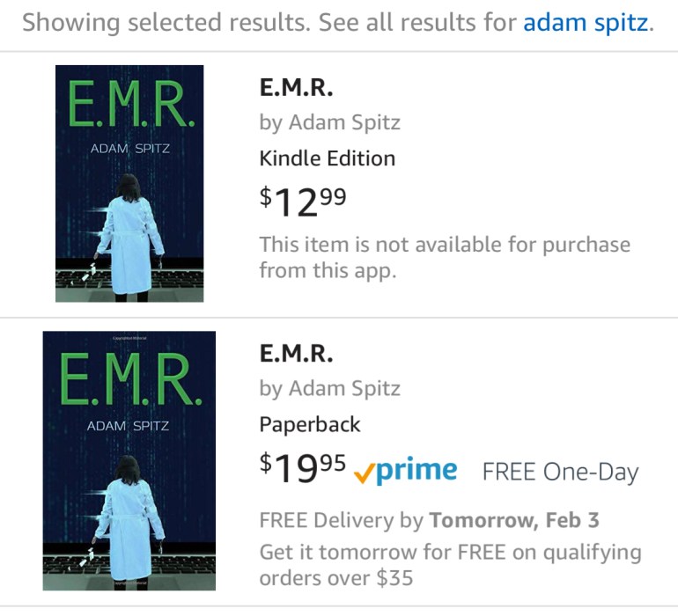Tap the Kindle Edition E.M.R. book cover

pyautogui.click(x=129, y=184)
